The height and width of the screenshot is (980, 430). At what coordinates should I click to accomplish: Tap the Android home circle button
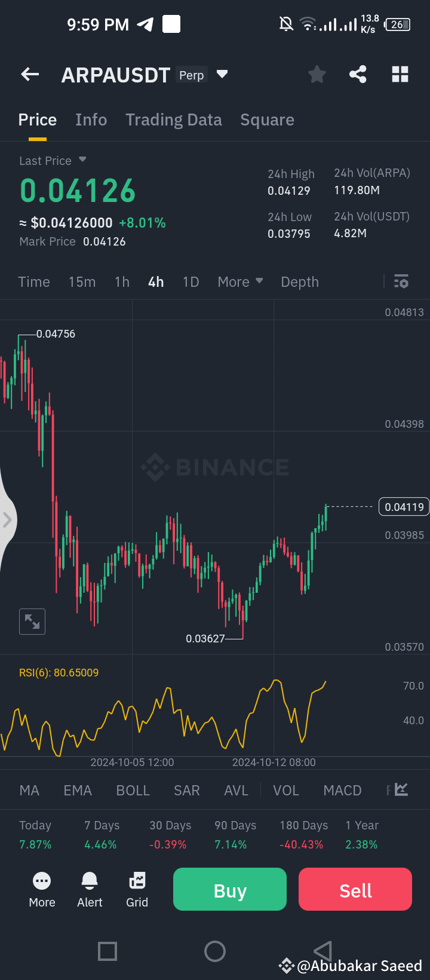point(215,951)
